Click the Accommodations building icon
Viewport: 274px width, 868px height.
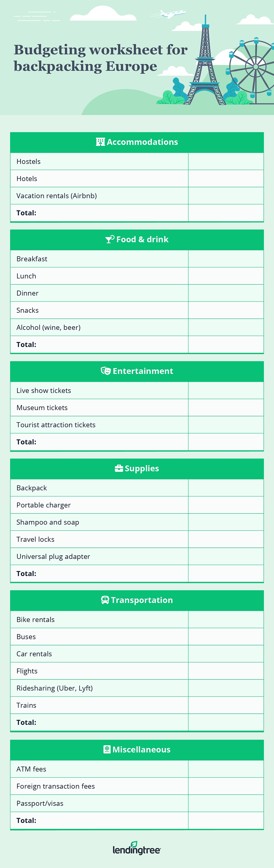[100, 142]
